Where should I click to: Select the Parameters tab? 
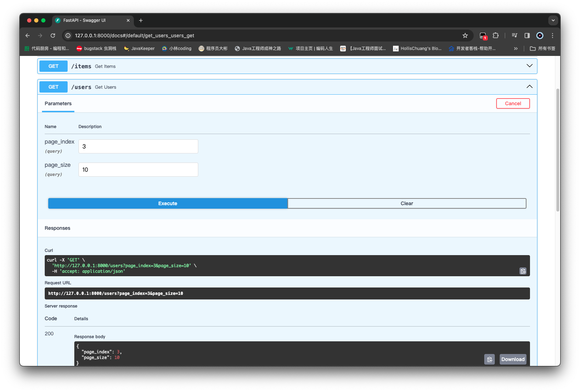(58, 103)
